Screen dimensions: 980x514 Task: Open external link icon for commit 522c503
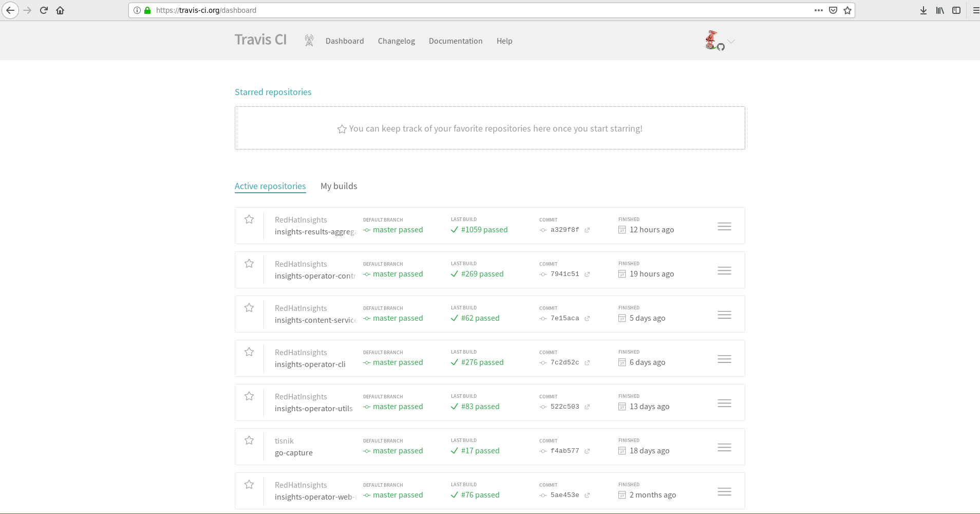[587, 407]
